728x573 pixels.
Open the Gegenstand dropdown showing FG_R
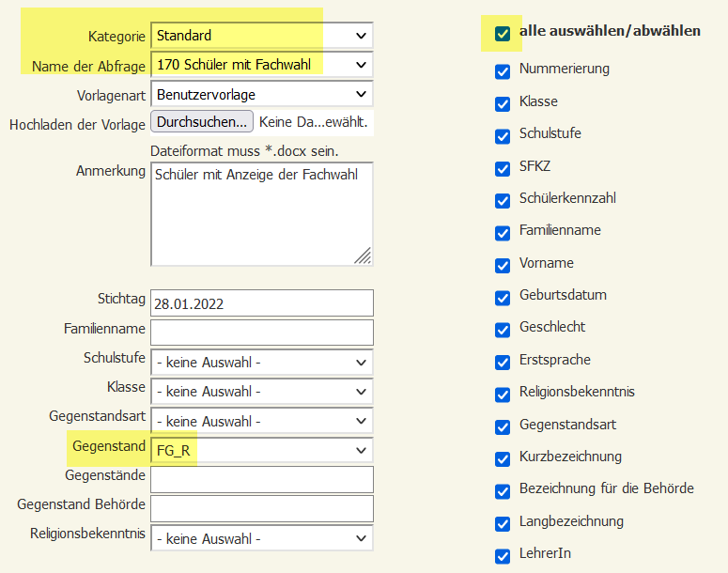[x=262, y=450]
